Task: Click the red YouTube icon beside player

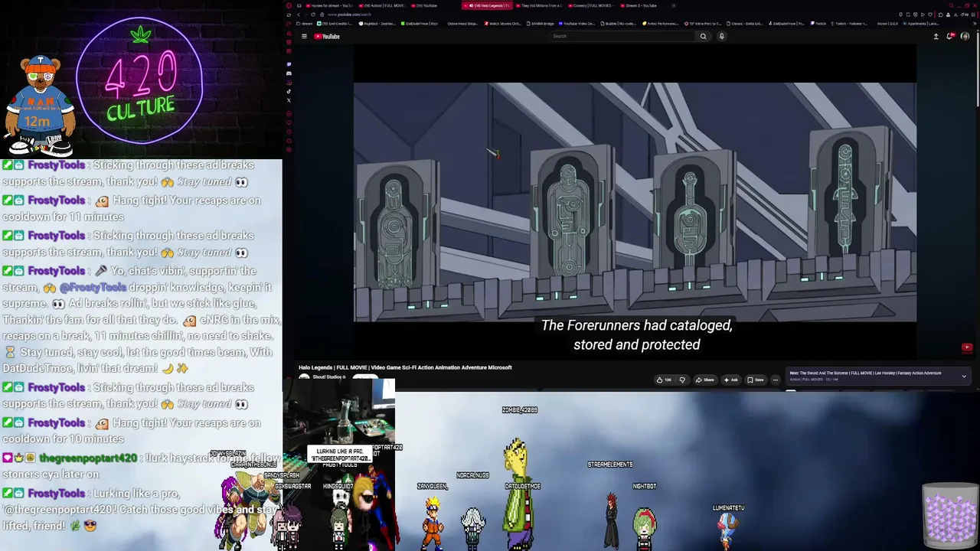Action: tap(967, 347)
